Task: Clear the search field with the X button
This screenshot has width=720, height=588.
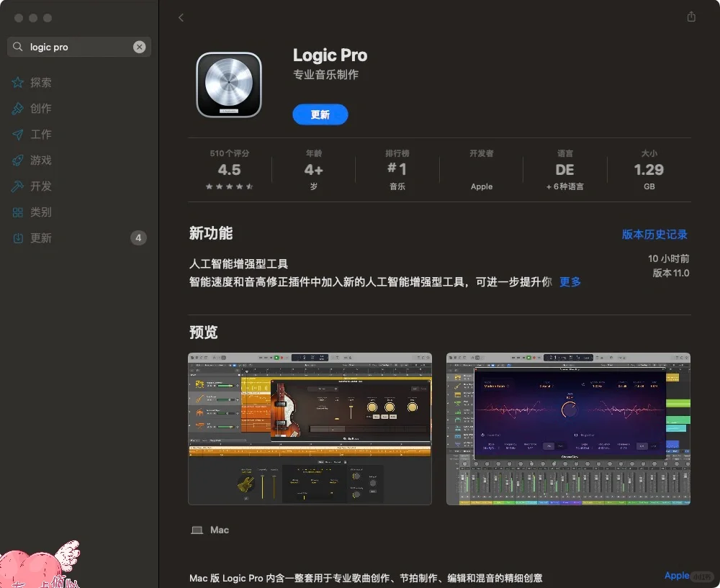Action: coord(139,46)
